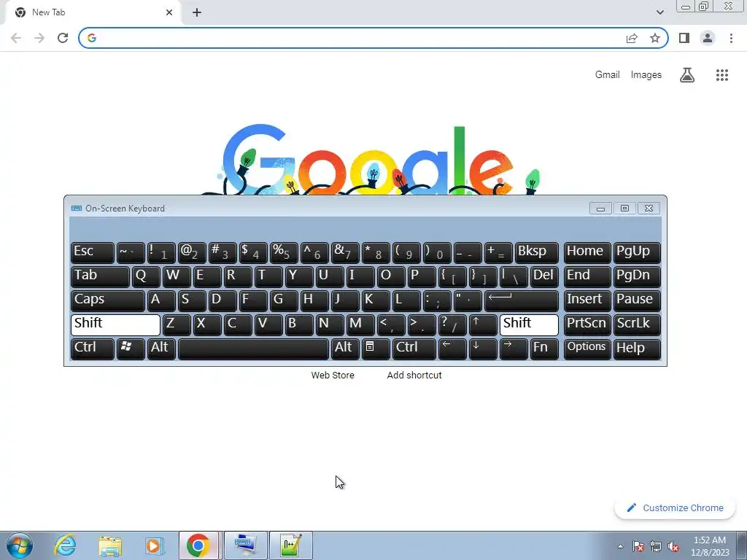The width and height of the screenshot is (747, 560).
Task: Toggle the left Shift key
Action: click(115, 324)
